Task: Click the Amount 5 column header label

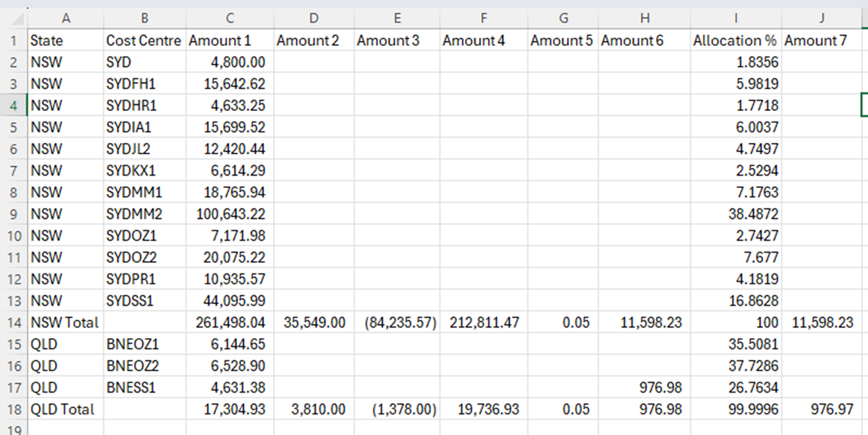Action: point(561,40)
